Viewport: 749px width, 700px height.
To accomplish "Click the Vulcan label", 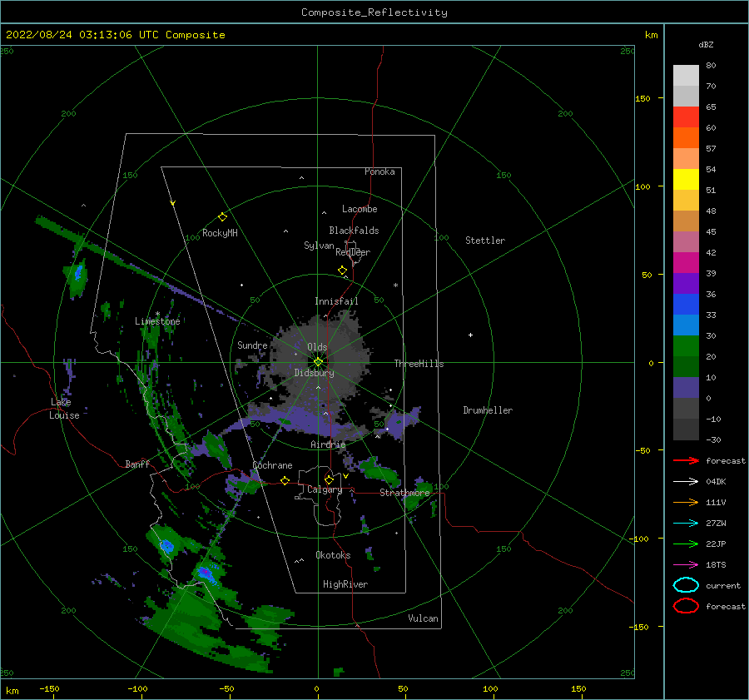I will point(424,618).
